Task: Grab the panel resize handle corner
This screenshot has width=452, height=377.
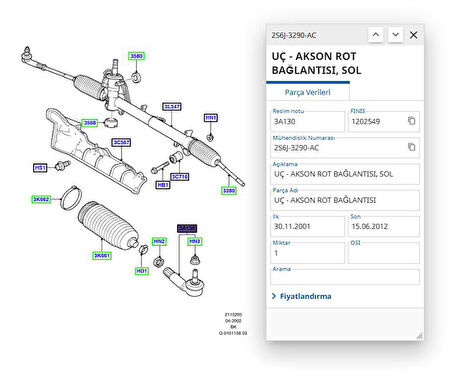Action: click(x=419, y=336)
